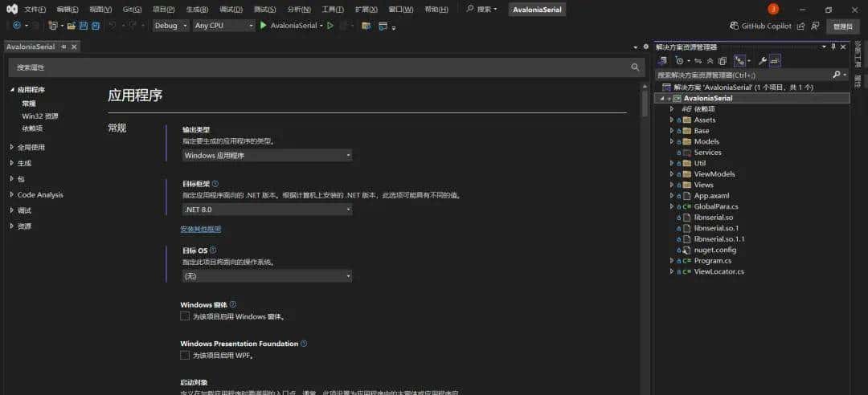Pin the Solution Explorer panel

[833, 47]
